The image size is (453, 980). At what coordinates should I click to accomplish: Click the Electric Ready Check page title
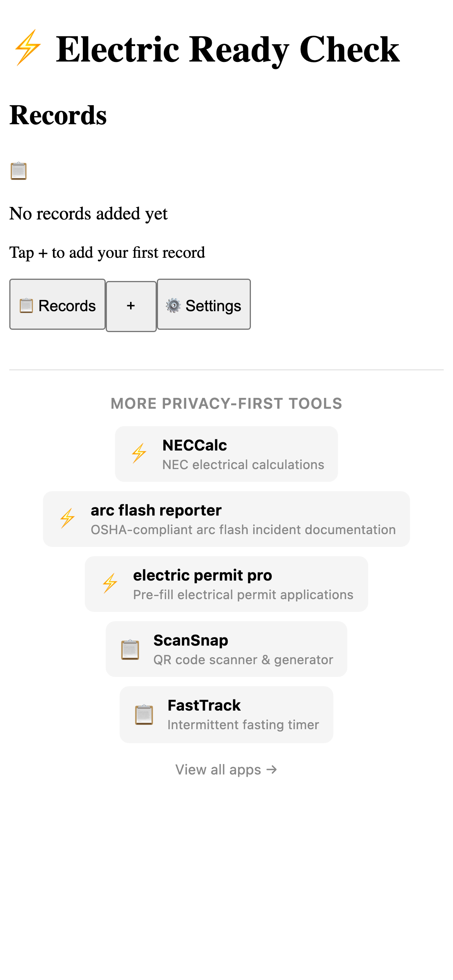227,48
